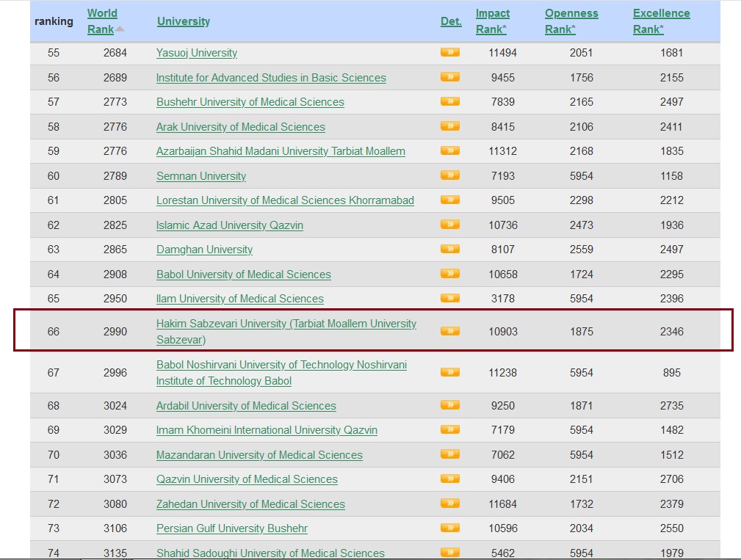This screenshot has width=741, height=560.
Task: Open Zahedan University of Medical Sciences link
Action: pos(250,503)
